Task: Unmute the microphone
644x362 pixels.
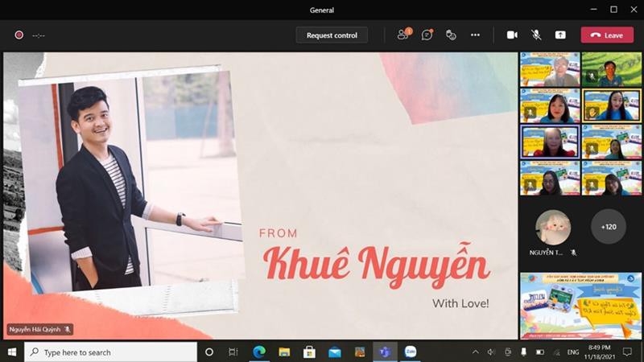Action: click(x=536, y=35)
